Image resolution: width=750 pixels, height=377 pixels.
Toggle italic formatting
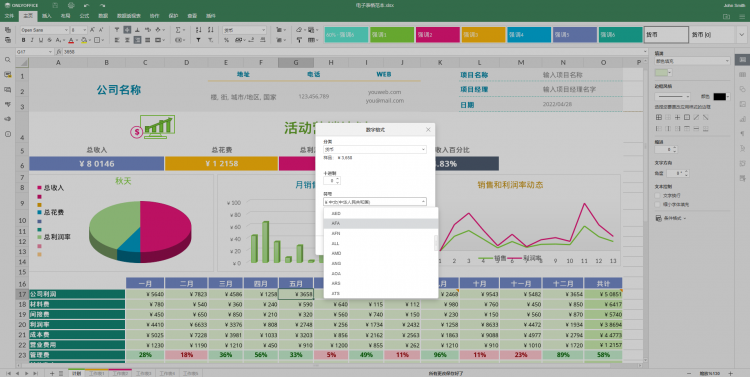(33, 40)
